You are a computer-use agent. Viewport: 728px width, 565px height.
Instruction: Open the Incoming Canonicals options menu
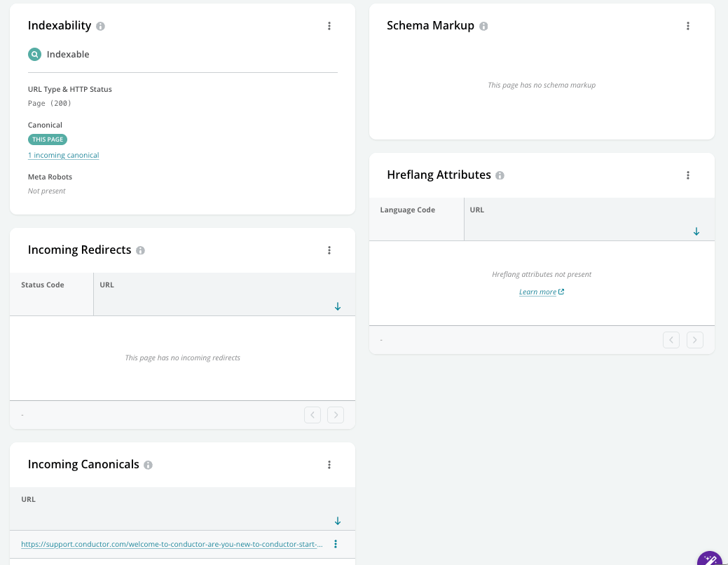pyautogui.click(x=329, y=465)
